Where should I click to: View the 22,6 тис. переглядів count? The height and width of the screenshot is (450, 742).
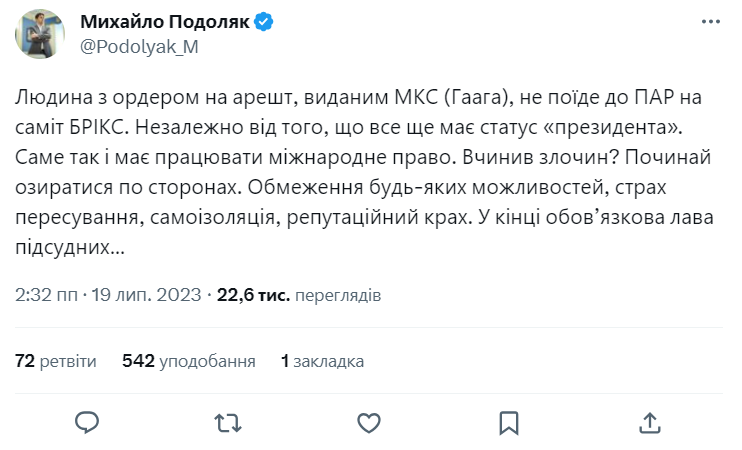tap(298, 295)
